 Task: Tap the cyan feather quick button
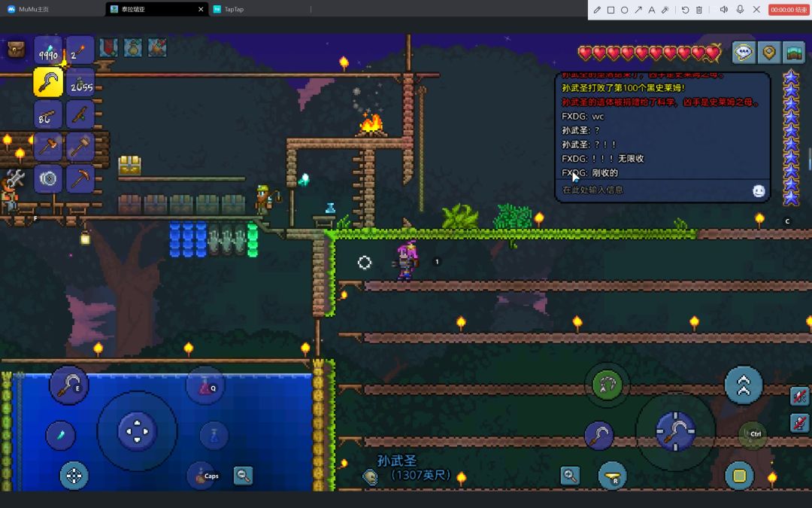(61, 436)
